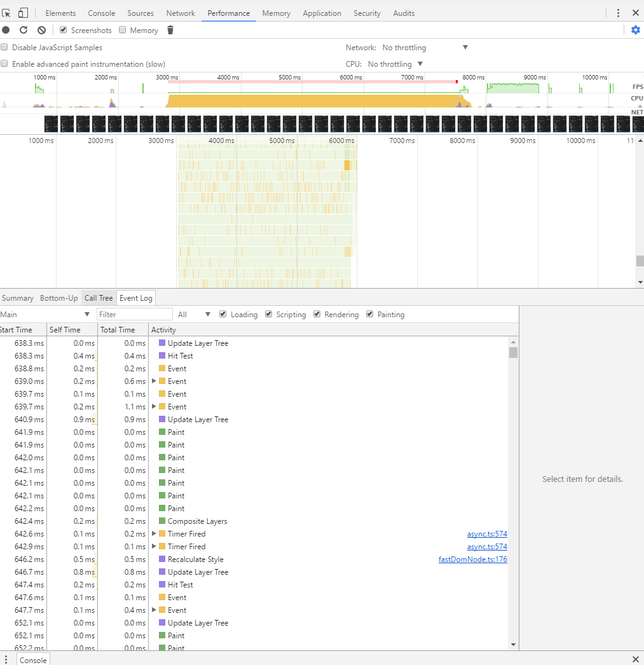The height and width of the screenshot is (665, 644).
Task: Sort by the Self Time column header
Action: [x=72, y=329]
